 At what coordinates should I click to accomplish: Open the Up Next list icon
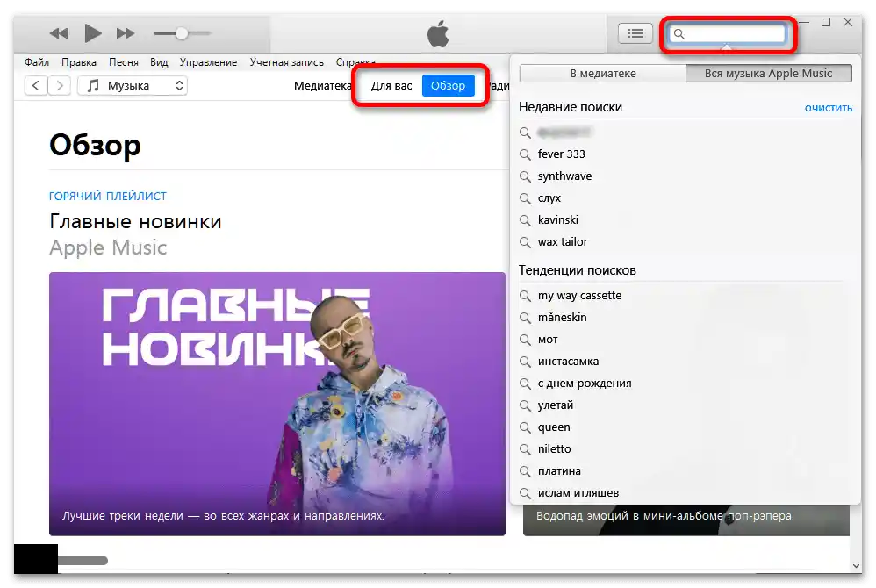coord(635,33)
